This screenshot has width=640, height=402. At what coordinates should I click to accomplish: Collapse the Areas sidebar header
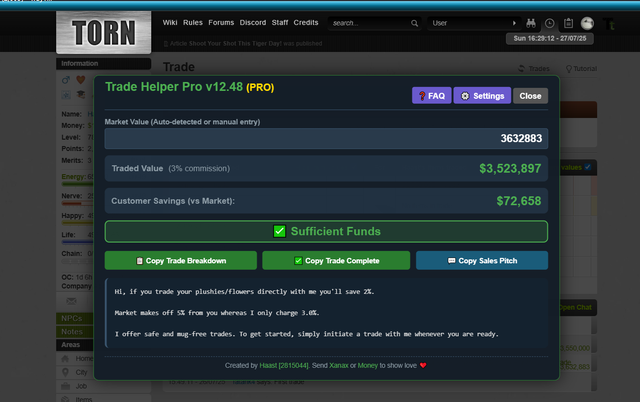tap(75, 345)
